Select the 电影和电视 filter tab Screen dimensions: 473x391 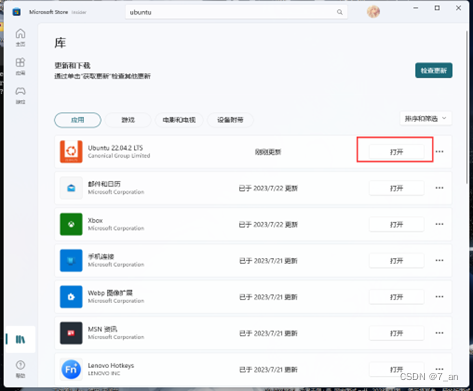point(179,120)
